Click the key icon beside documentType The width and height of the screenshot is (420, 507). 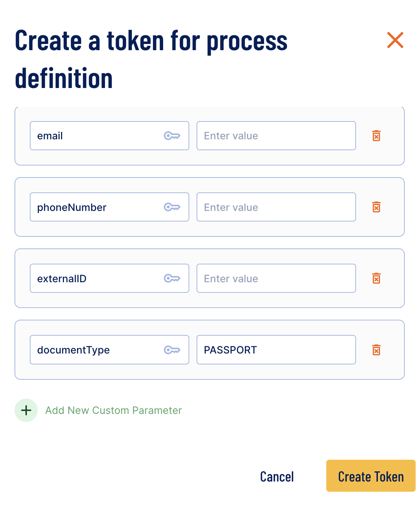point(172,350)
